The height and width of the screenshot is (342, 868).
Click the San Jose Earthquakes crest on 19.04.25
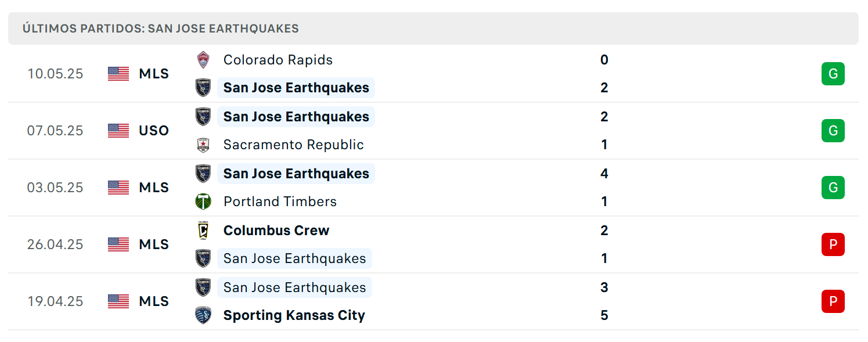point(203,287)
